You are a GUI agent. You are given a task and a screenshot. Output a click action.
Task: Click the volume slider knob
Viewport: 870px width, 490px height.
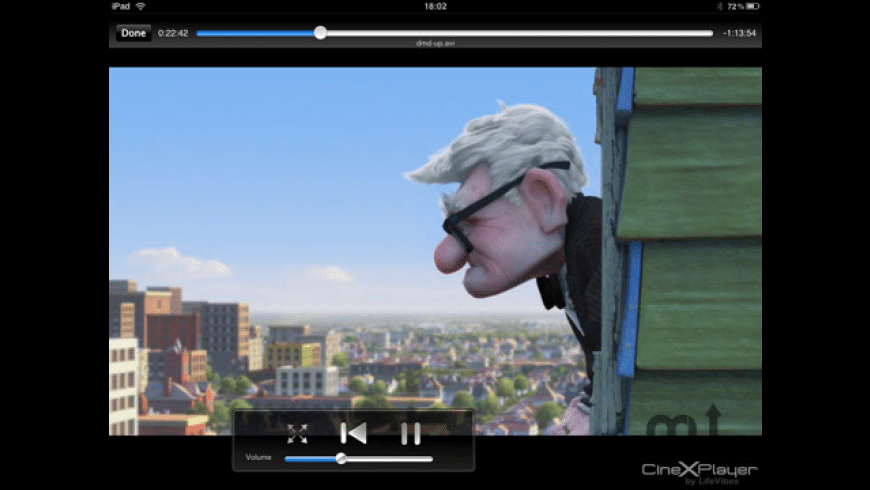[341, 458]
